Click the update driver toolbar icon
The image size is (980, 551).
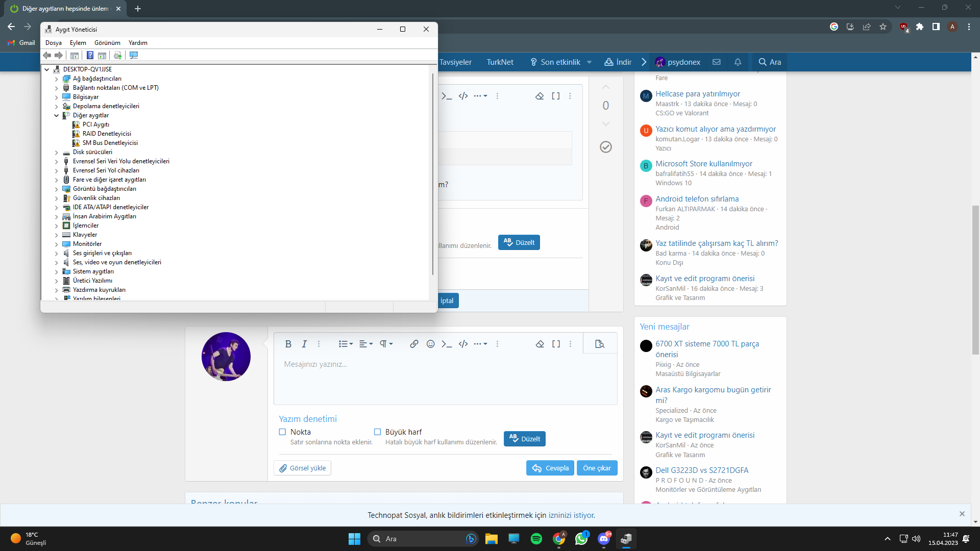pos(117,55)
